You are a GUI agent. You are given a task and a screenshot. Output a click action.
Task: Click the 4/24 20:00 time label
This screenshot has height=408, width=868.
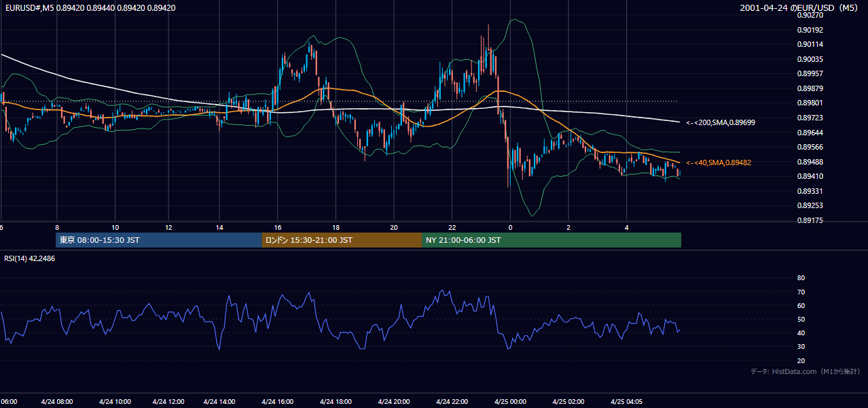(x=394, y=402)
